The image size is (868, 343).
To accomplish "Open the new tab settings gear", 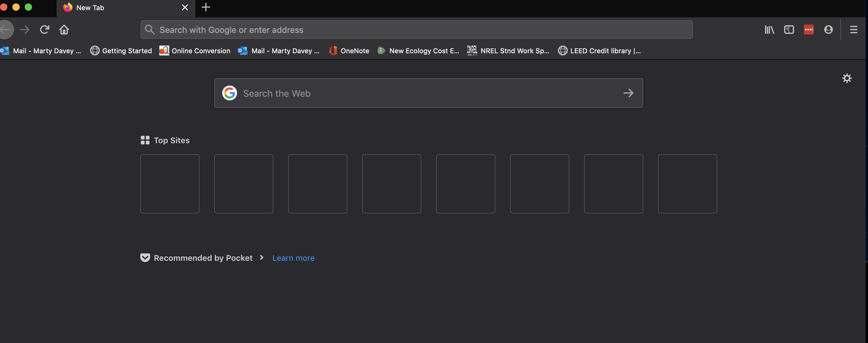I will click(847, 79).
